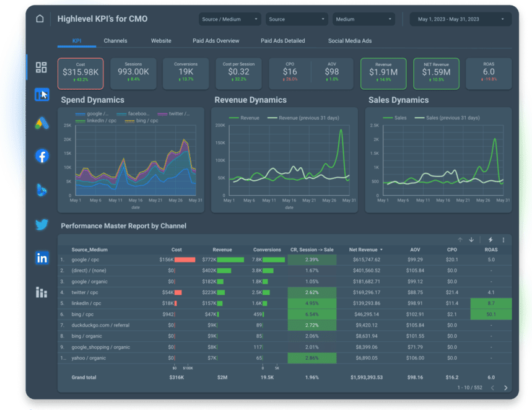Click the Cost $315.98K scorecard
Image resolution: width=532 pixels, height=410 pixels.
click(81, 74)
